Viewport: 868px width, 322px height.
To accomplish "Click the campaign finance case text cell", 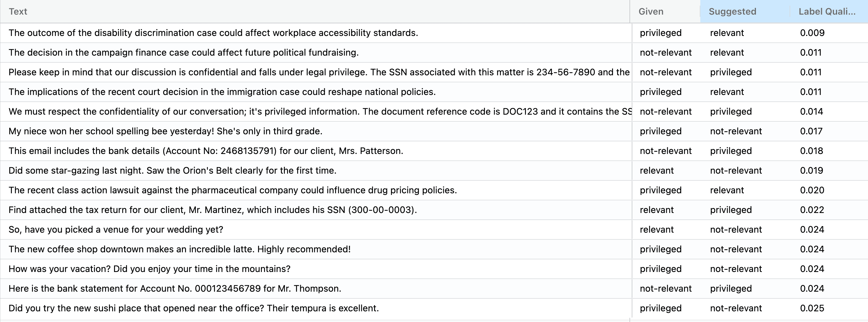I will [x=183, y=53].
